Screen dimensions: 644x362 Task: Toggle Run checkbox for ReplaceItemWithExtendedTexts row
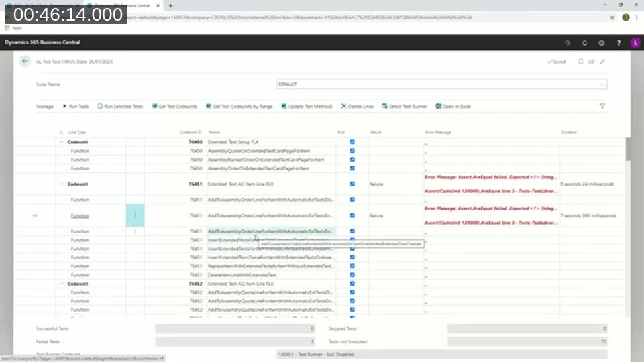(352, 266)
